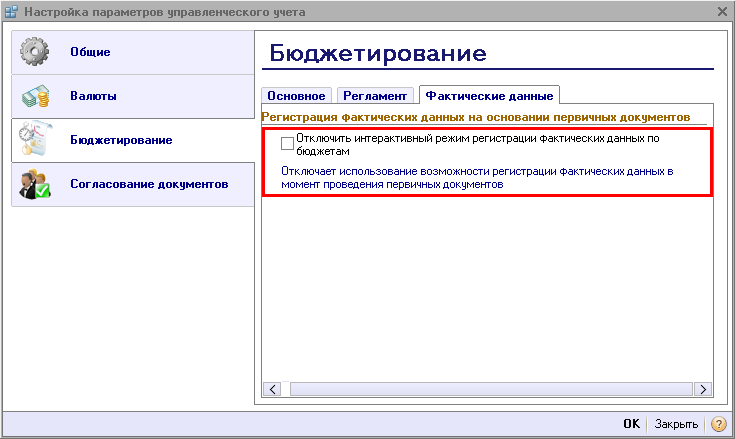Select the Фактические данные tab
This screenshot has width=735, height=439.
pyautogui.click(x=489, y=96)
